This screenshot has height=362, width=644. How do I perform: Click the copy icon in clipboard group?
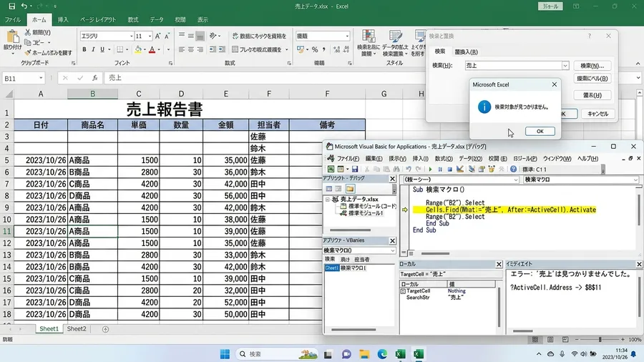pos(27,42)
